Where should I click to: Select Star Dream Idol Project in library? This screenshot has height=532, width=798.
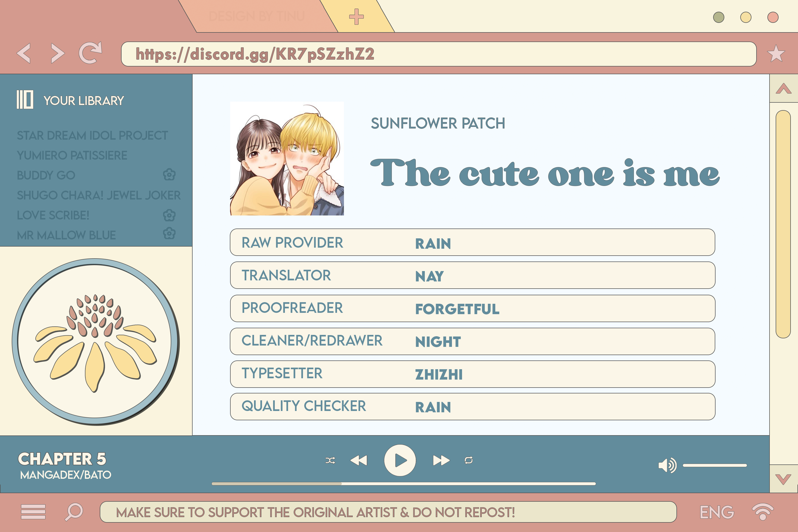click(92, 135)
